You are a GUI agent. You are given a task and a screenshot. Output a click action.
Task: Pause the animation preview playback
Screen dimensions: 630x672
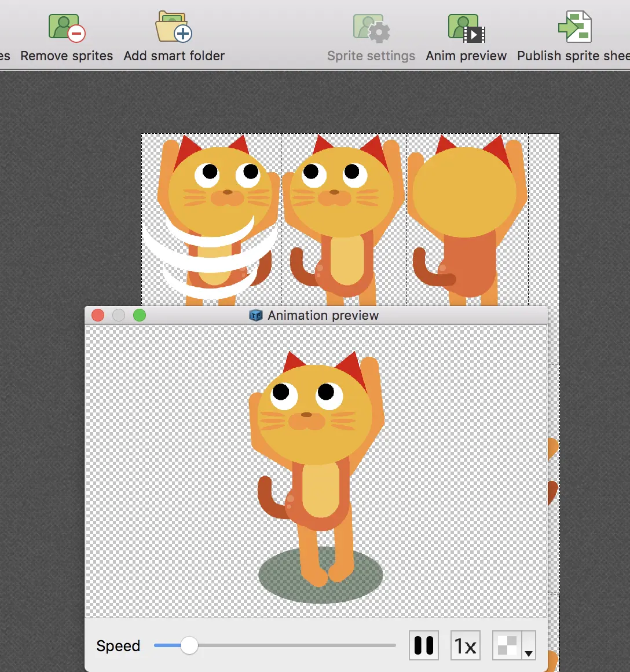[x=423, y=645]
